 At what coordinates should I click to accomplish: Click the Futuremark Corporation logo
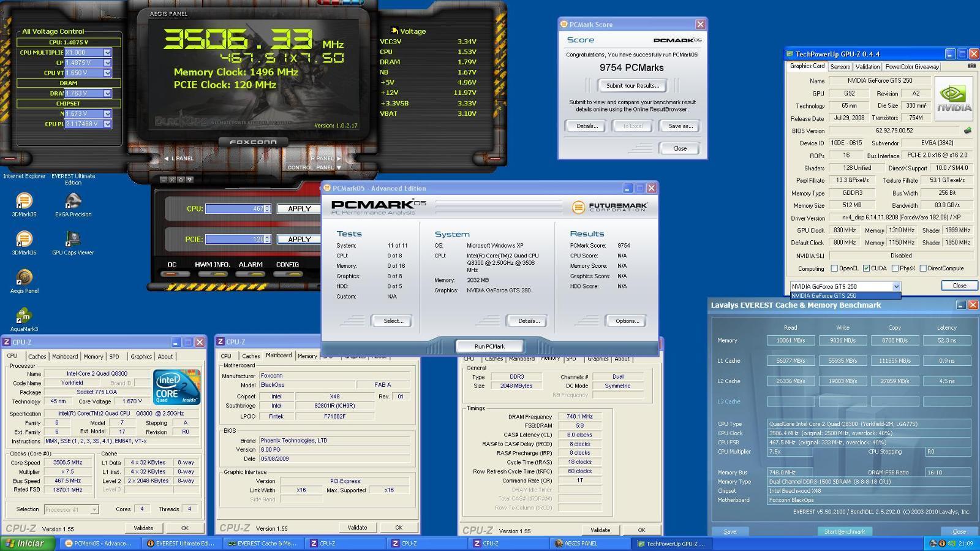point(609,207)
